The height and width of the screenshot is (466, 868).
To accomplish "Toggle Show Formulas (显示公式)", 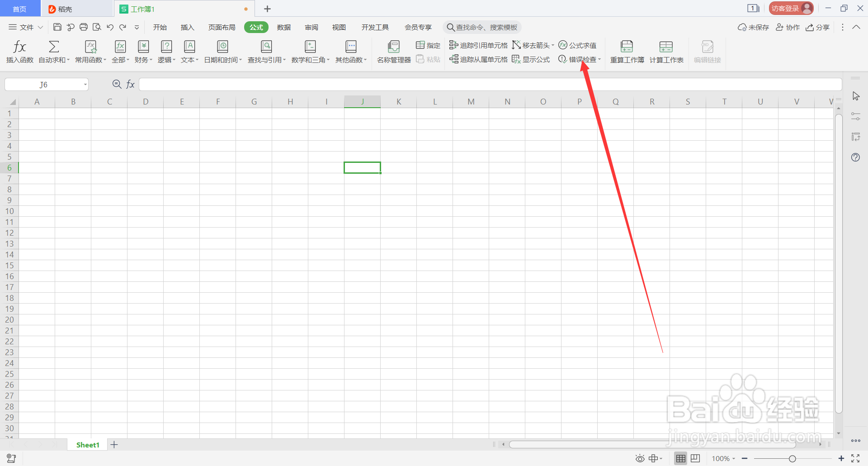I will pos(531,59).
